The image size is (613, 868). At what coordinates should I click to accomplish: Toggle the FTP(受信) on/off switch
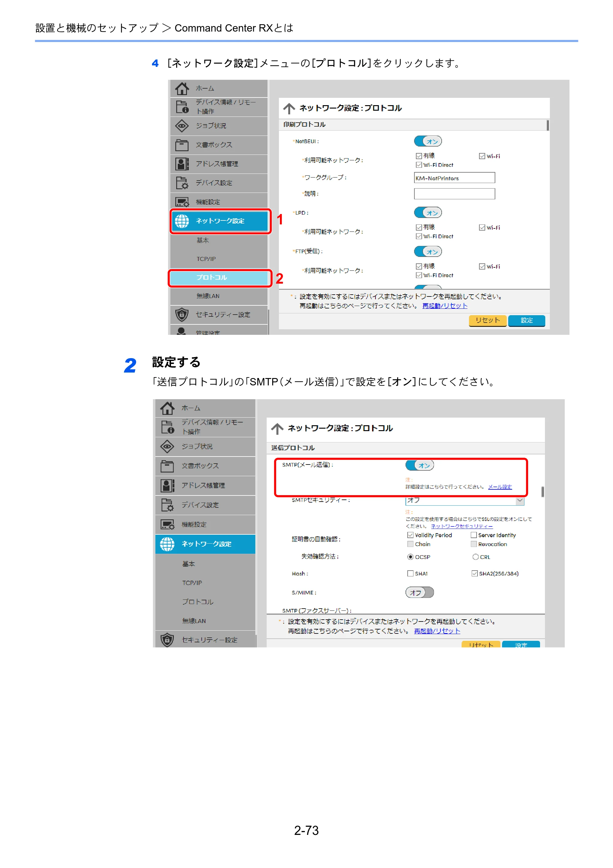coord(428,252)
